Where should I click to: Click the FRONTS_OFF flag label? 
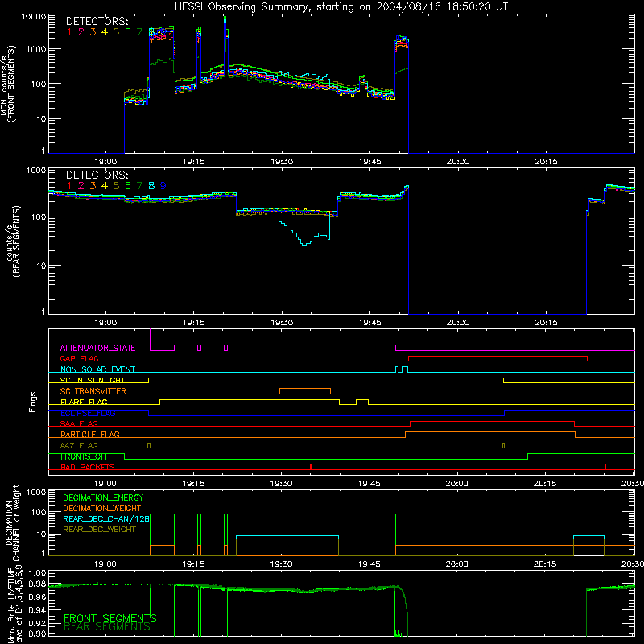[x=85, y=456]
